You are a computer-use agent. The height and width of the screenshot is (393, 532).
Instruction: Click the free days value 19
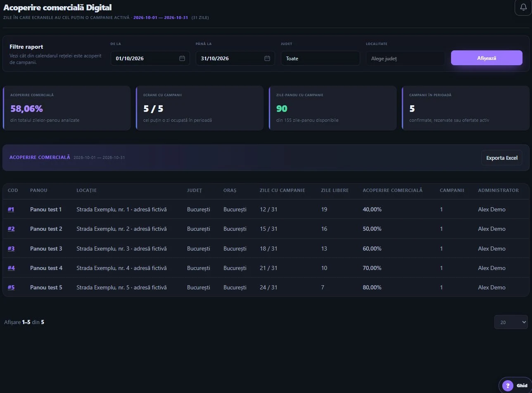coord(324,209)
